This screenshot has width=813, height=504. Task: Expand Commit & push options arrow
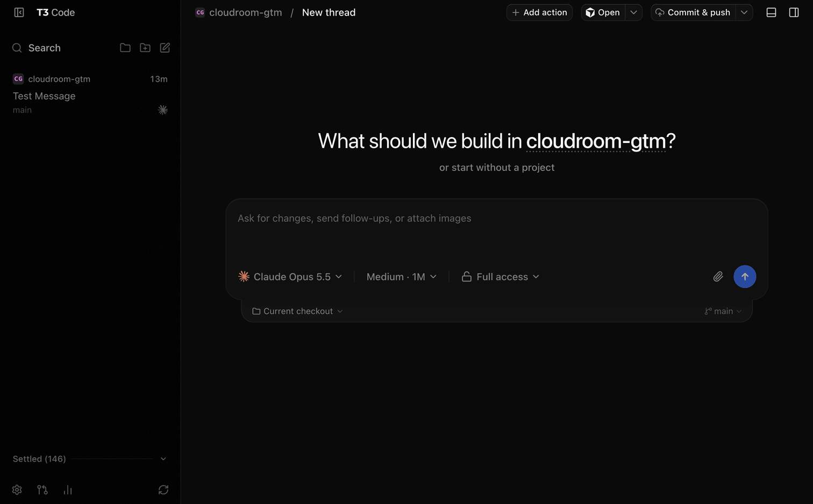tap(744, 12)
